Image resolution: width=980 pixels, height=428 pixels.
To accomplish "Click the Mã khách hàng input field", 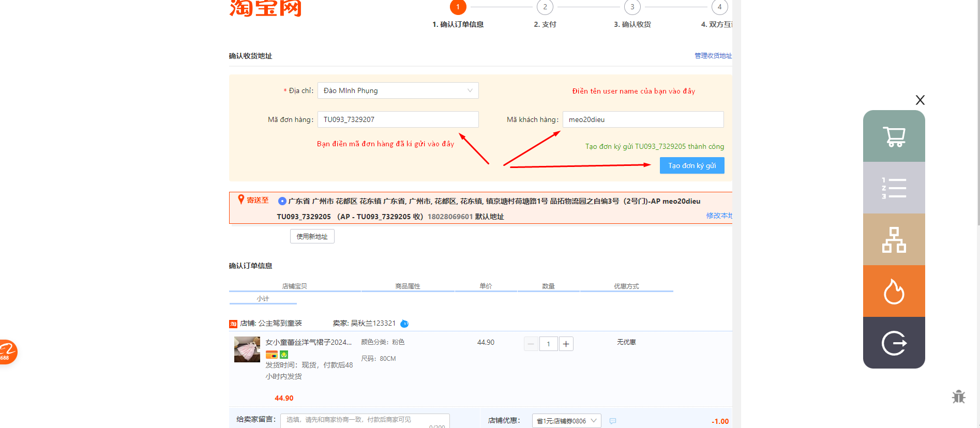I will (643, 119).
